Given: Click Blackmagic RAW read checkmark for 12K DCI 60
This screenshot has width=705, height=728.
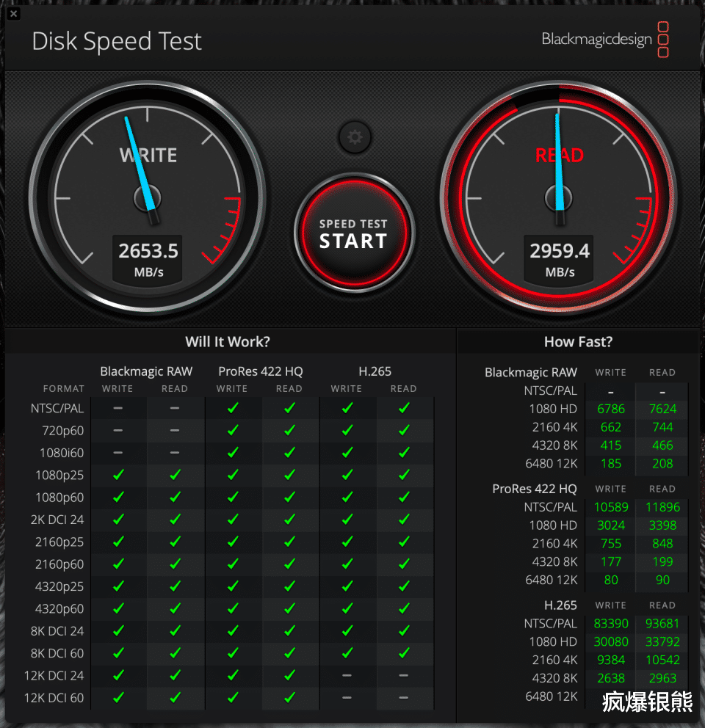Looking at the screenshot, I should pyautogui.click(x=176, y=698).
